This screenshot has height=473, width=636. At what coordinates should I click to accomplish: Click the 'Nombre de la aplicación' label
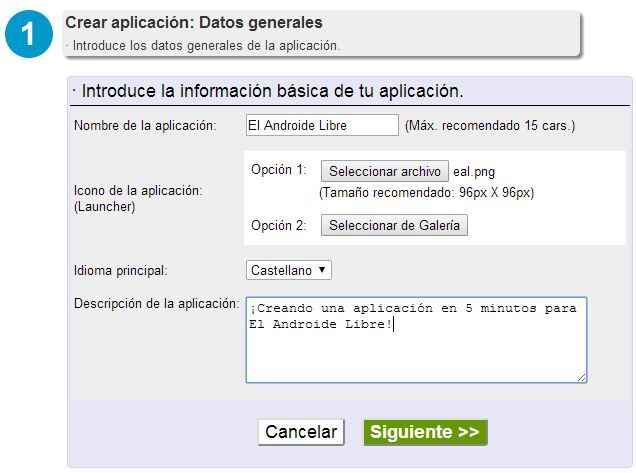pyautogui.click(x=145, y=126)
